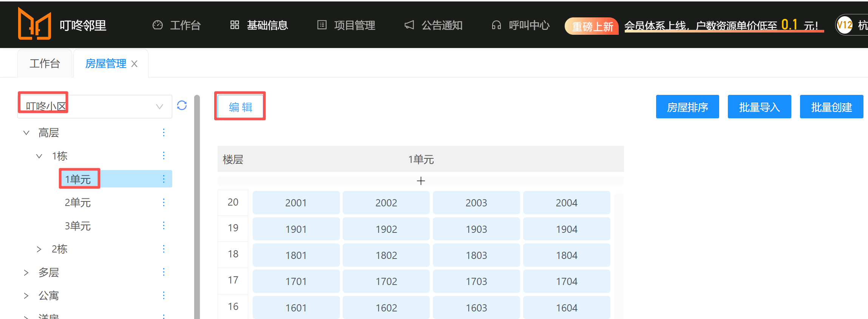The image size is (868, 319).
Task: Switch to the 工作台 tab
Action: (x=45, y=63)
